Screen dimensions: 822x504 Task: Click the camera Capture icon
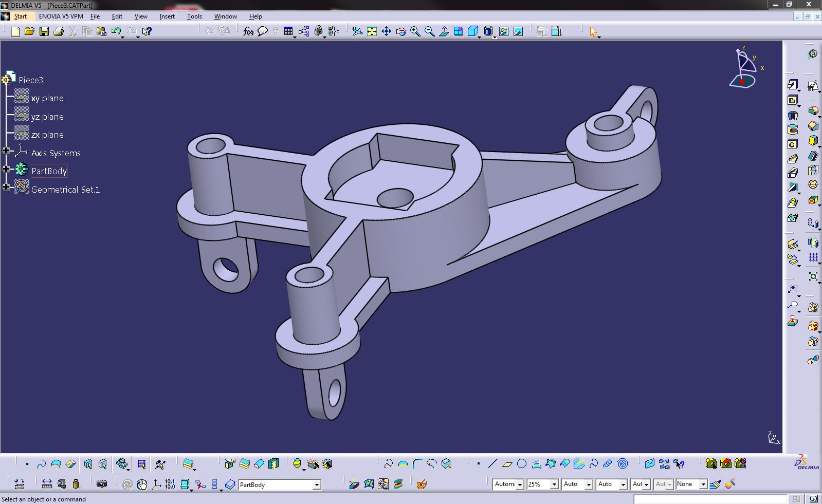tap(102, 484)
